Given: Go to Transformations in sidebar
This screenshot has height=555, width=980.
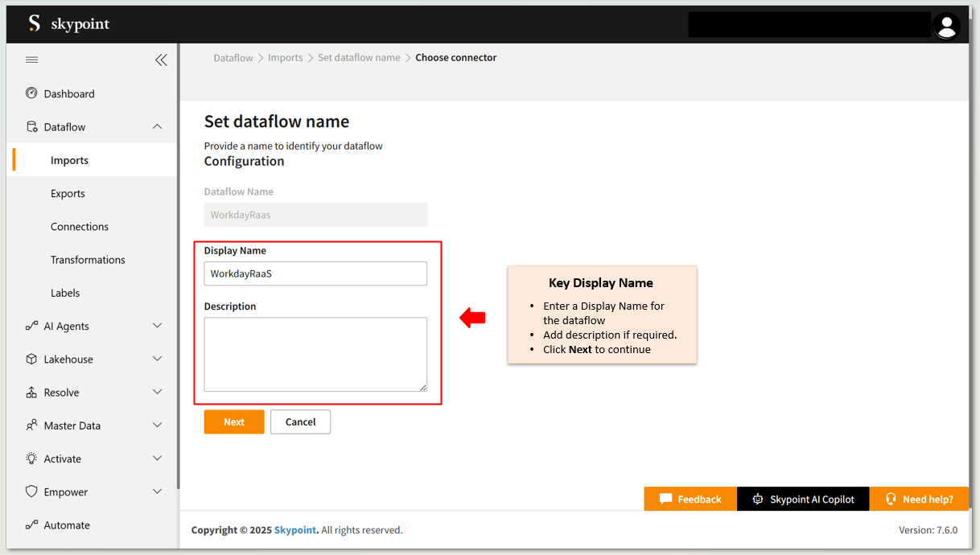Looking at the screenshot, I should pyautogui.click(x=88, y=260).
